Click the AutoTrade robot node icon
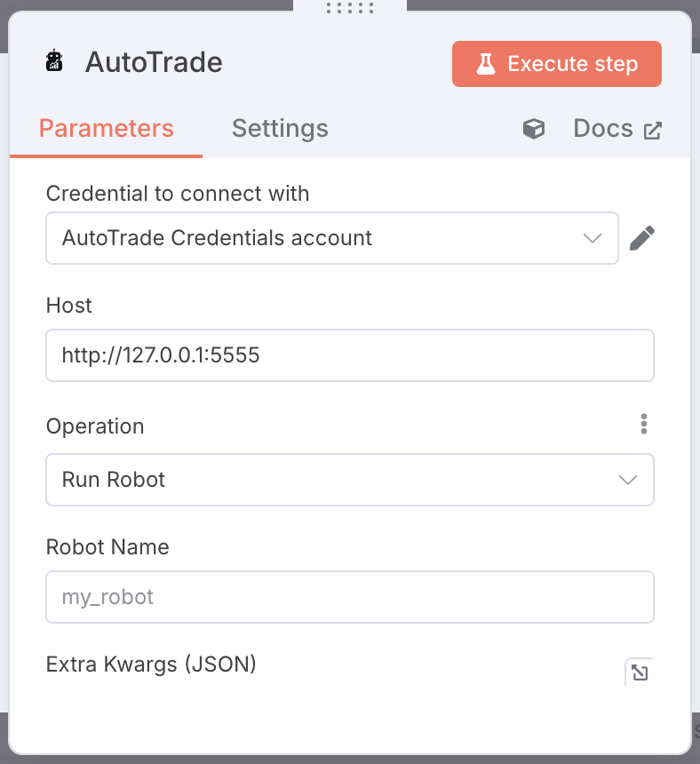The image size is (700, 764). click(55, 62)
